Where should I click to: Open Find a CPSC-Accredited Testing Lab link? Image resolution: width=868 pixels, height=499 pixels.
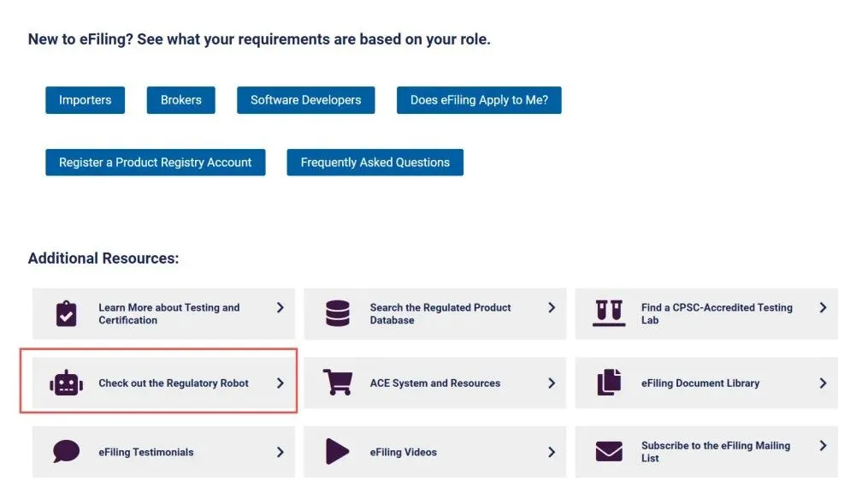coord(717,313)
